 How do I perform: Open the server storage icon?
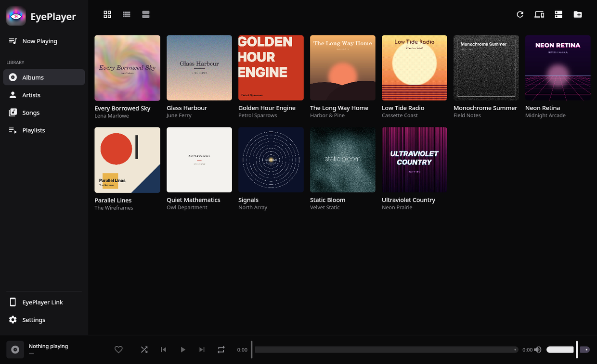[x=558, y=14]
